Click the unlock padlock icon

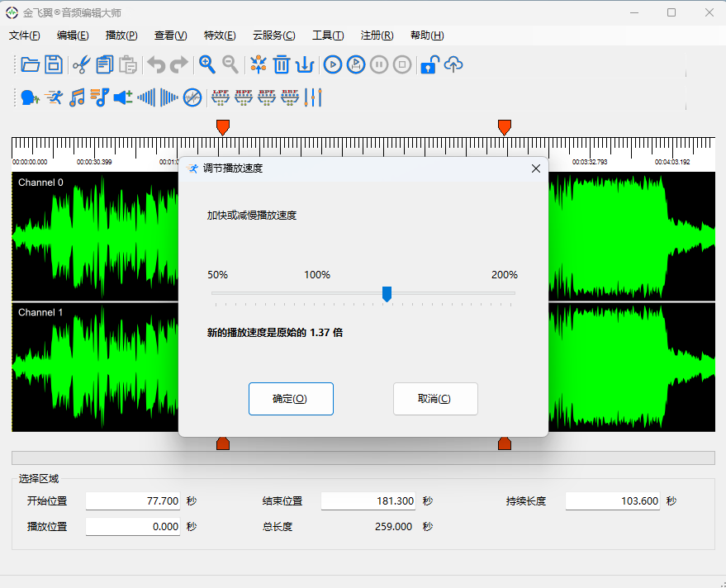point(428,64)
